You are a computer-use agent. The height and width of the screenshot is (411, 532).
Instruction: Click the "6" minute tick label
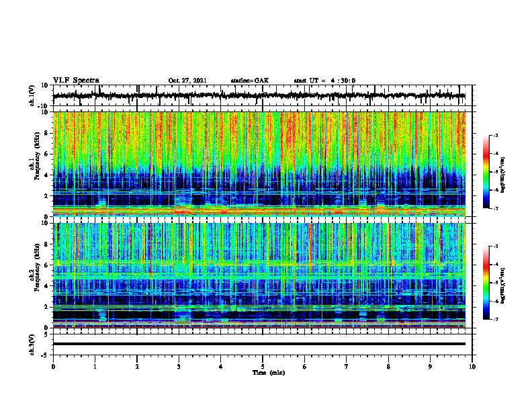(304, 367)
